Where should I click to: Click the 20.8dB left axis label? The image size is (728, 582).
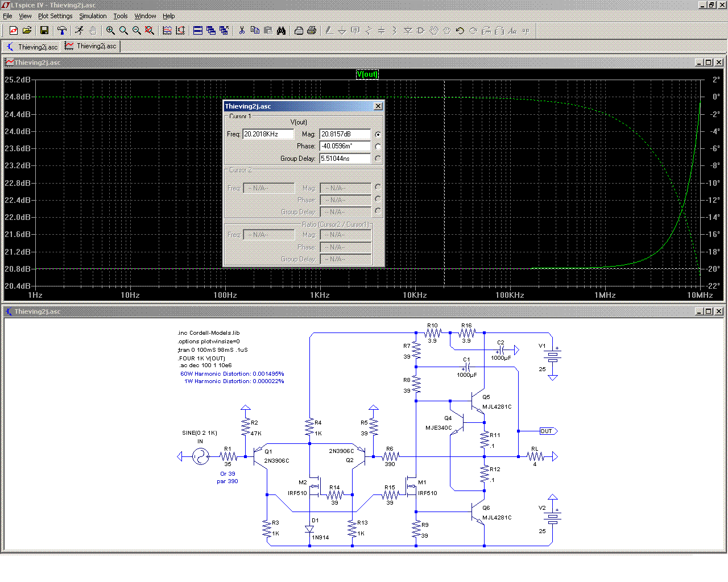tap(18, 269)
